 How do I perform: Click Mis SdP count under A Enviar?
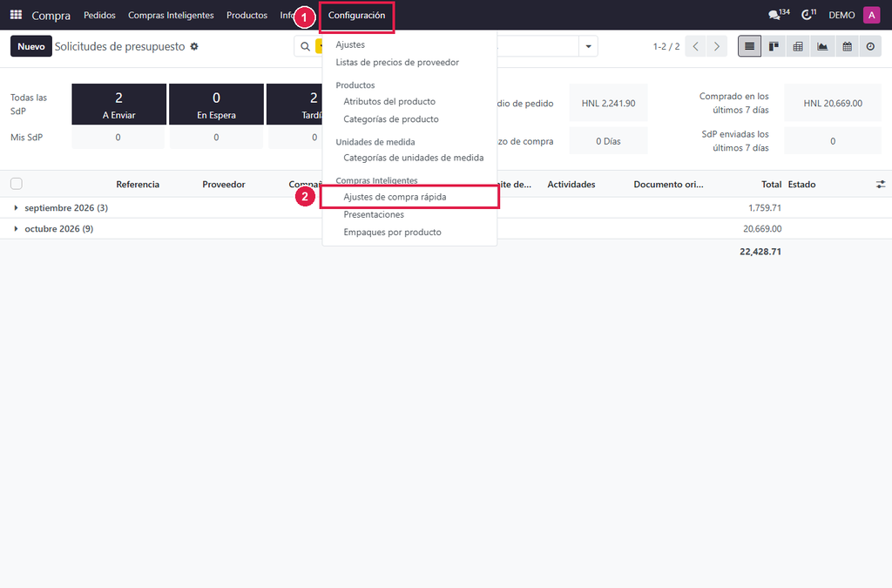118,138
